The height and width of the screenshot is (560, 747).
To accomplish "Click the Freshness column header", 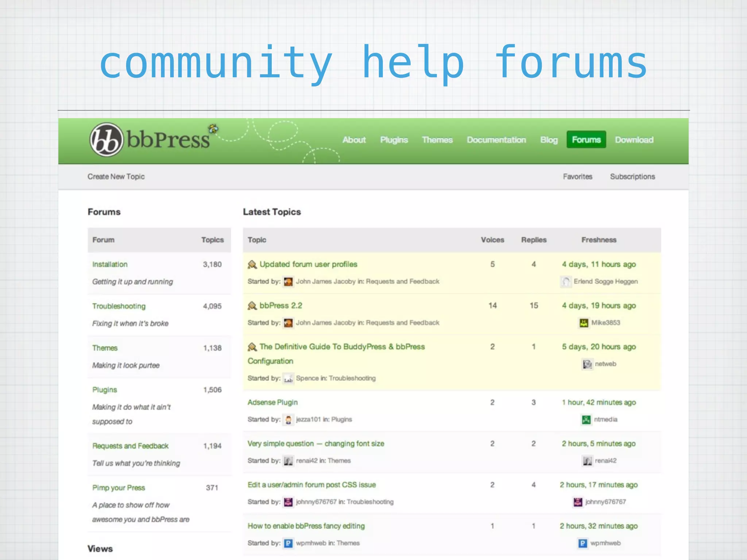I will point(599,240).
